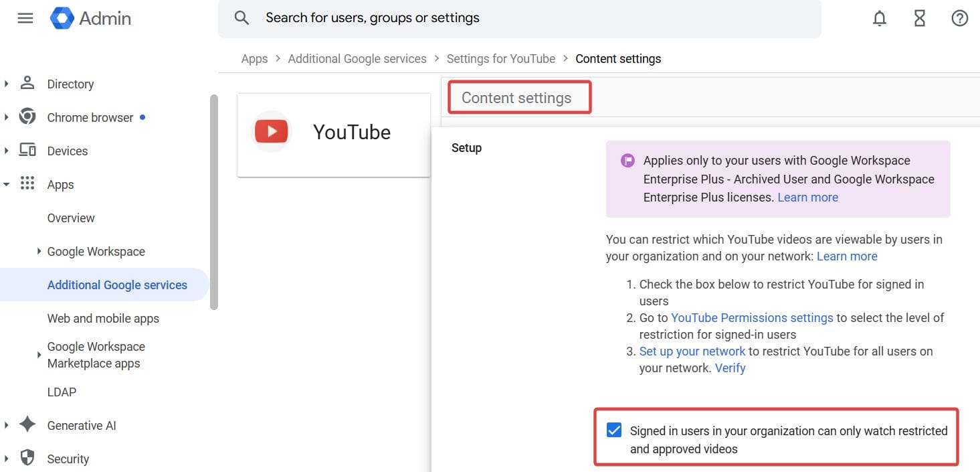The width and height of the screenshot is (980, 472).
Task: Click the Security shield icon
Action: [x=27, y=458]
